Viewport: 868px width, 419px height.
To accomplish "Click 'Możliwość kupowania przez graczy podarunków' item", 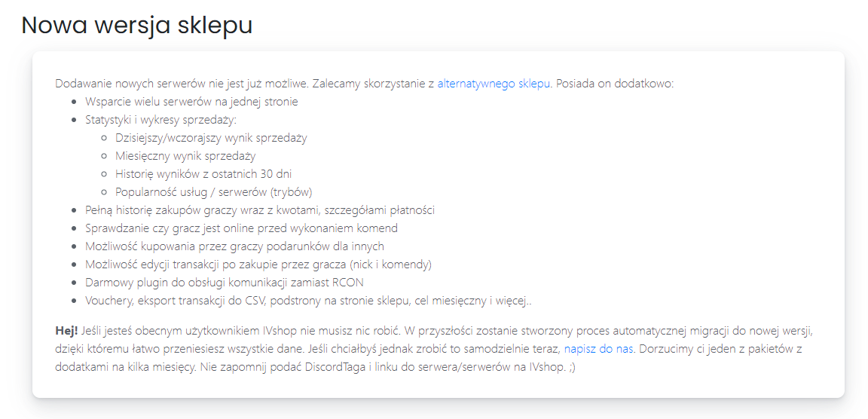I will [x=234, y=246].
